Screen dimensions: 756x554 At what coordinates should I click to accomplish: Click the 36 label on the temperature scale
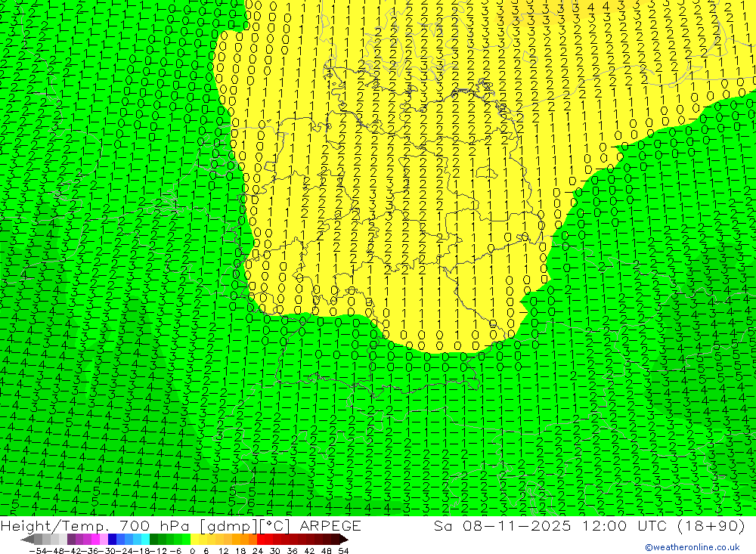point(292,550)
